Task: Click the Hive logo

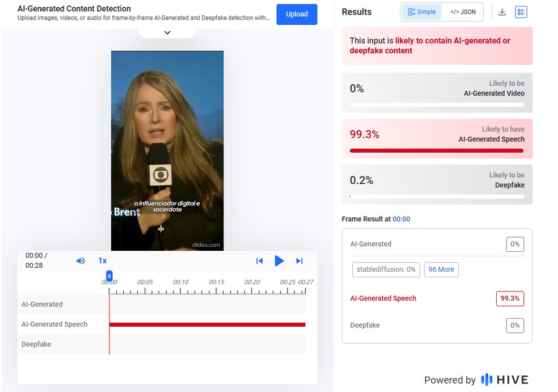Action: pos(504,380)
